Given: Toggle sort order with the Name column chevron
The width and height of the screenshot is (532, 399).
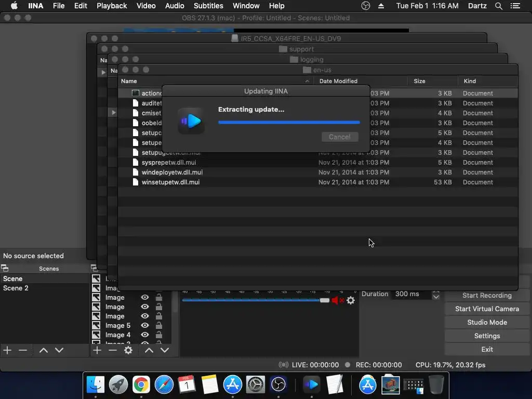Looking at the screenshot, I should pos(307,81).
